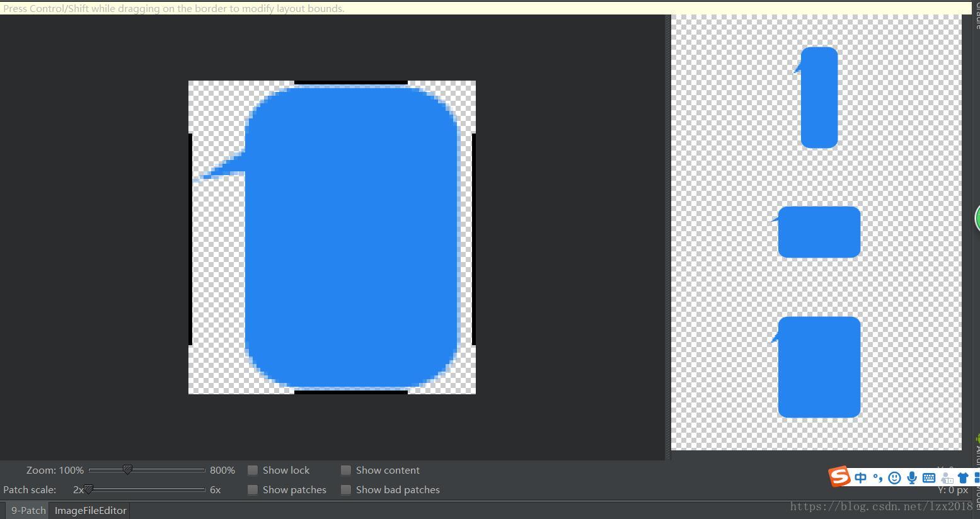Image resolution: width=980 pixels, height=519 pixels.
Task: Enable the Show lock checkbox
Action: click(x=253, y=470)
